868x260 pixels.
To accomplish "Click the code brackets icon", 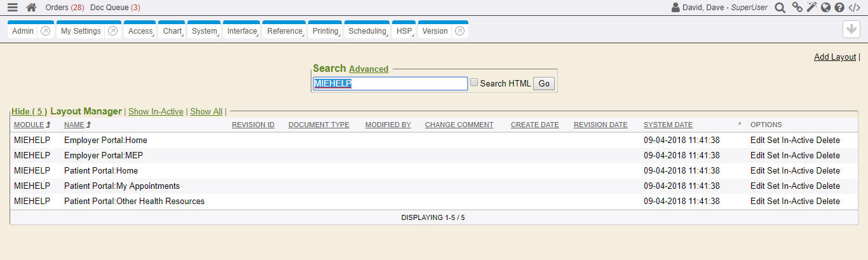I will [855, 8].
